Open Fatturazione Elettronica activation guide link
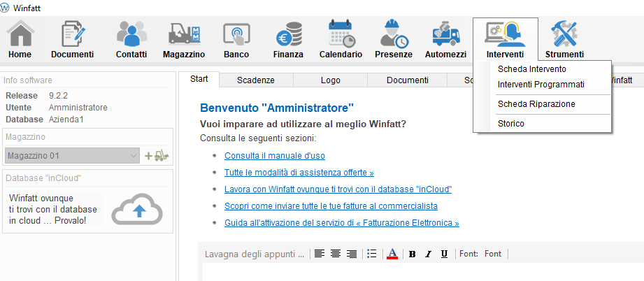 click(342, 224)
